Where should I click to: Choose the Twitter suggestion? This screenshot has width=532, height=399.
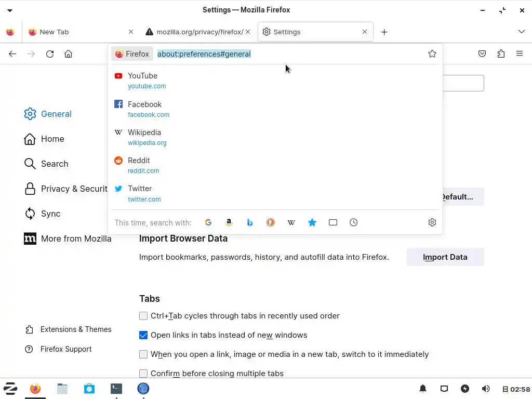pos(275,194)
